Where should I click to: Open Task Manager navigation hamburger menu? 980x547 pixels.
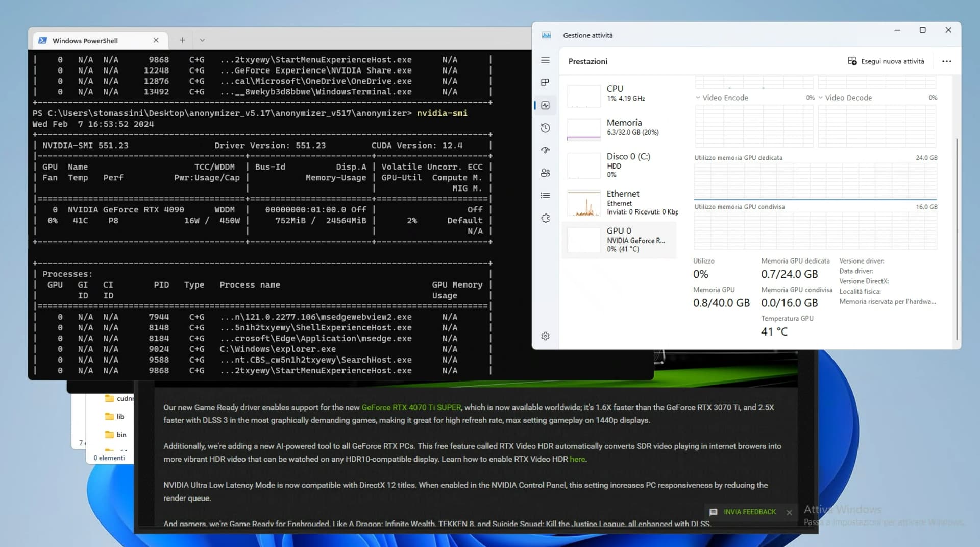545,60
